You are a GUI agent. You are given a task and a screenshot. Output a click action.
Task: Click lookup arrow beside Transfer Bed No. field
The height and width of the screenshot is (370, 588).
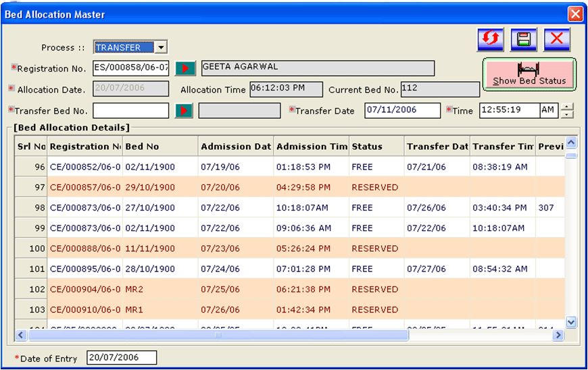coord(184,111)
